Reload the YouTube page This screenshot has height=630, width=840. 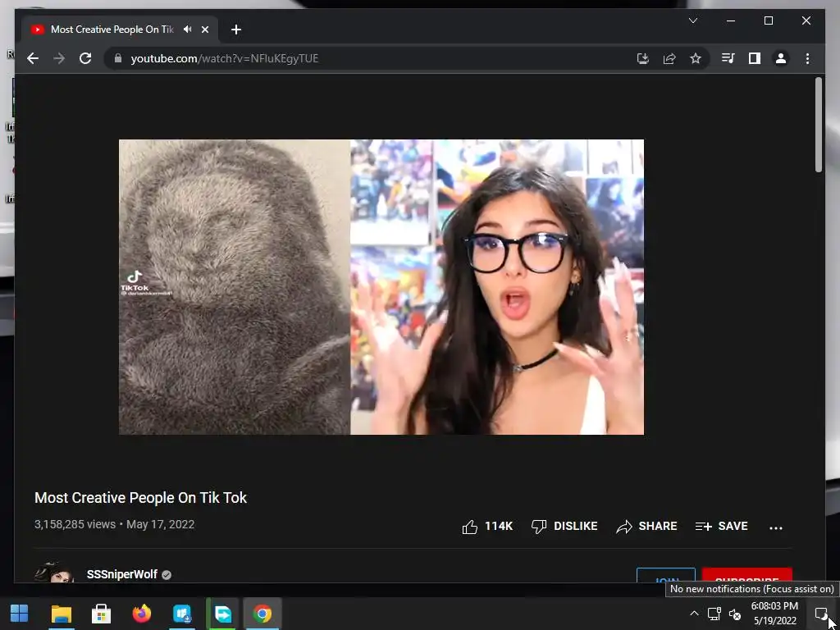point(85,58)
